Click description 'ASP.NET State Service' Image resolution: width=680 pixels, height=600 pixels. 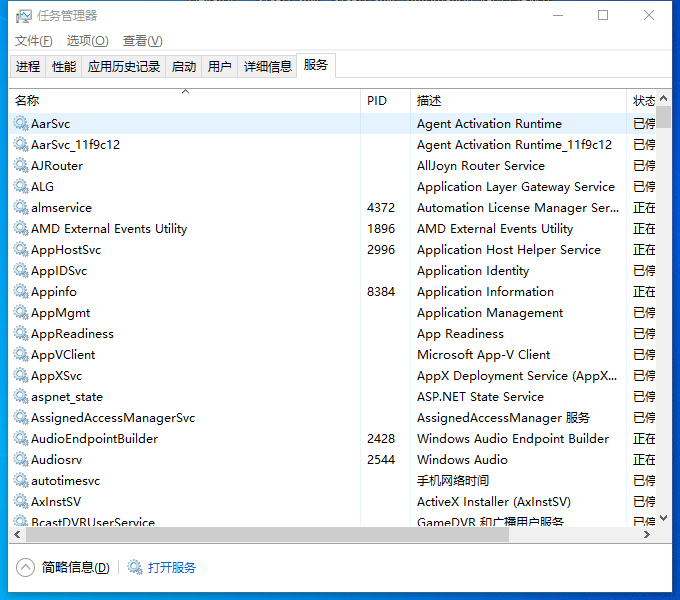tap(480, 397)
